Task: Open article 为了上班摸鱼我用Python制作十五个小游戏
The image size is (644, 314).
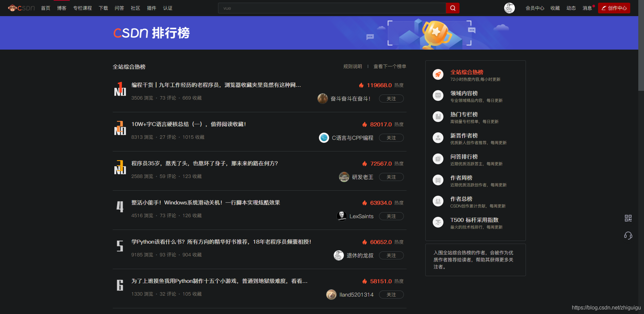Action: (219, 281)
